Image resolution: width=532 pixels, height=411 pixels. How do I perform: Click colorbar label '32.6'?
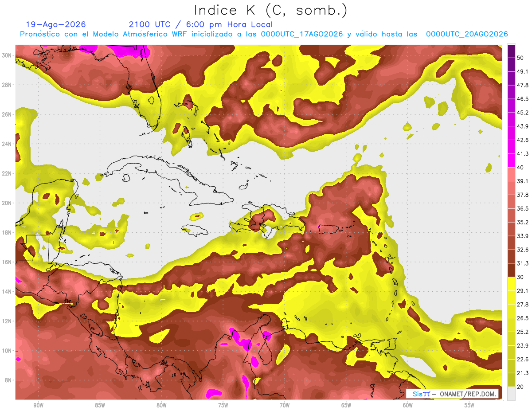pyautogui.click(x=523, y=250)
